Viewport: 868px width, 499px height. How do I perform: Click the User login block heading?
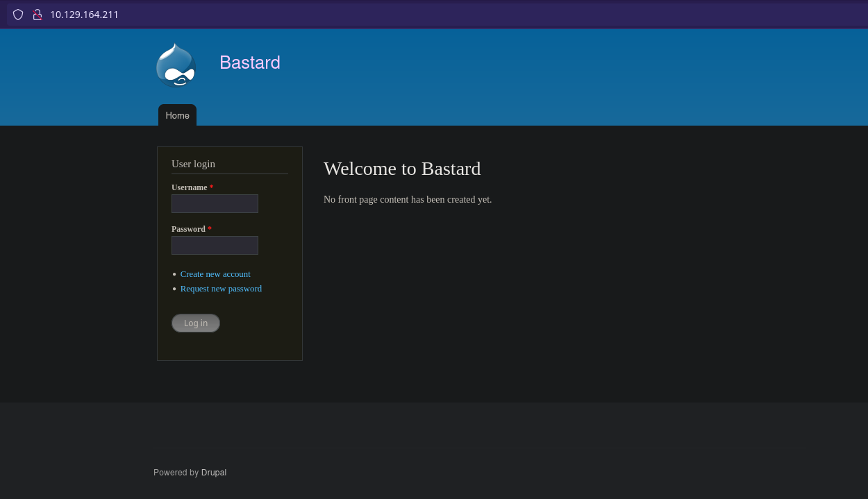(x=193, y=164)
